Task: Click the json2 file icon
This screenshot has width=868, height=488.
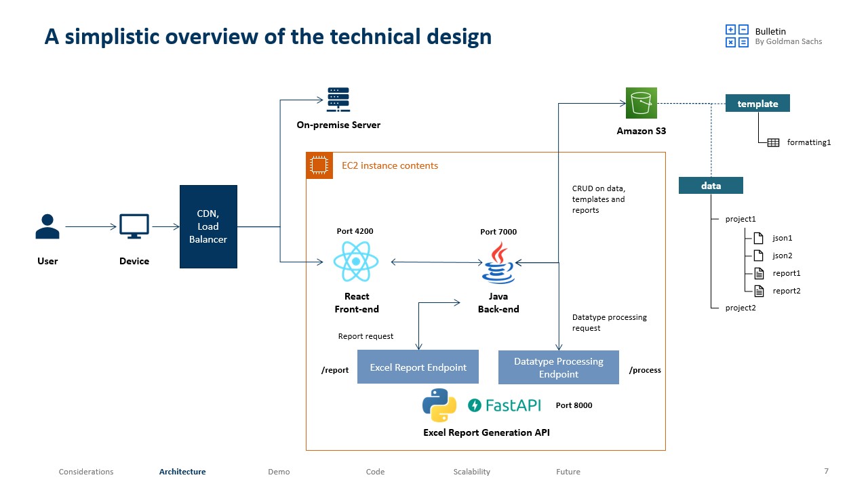Action: click(x=759, y=256)
